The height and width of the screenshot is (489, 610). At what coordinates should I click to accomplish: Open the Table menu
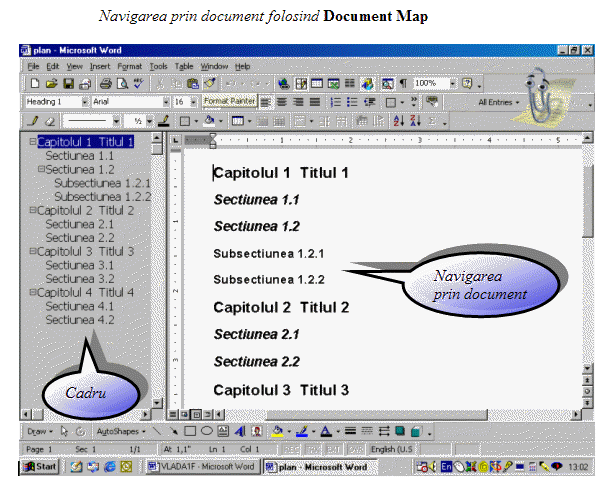tap(184, 67)
